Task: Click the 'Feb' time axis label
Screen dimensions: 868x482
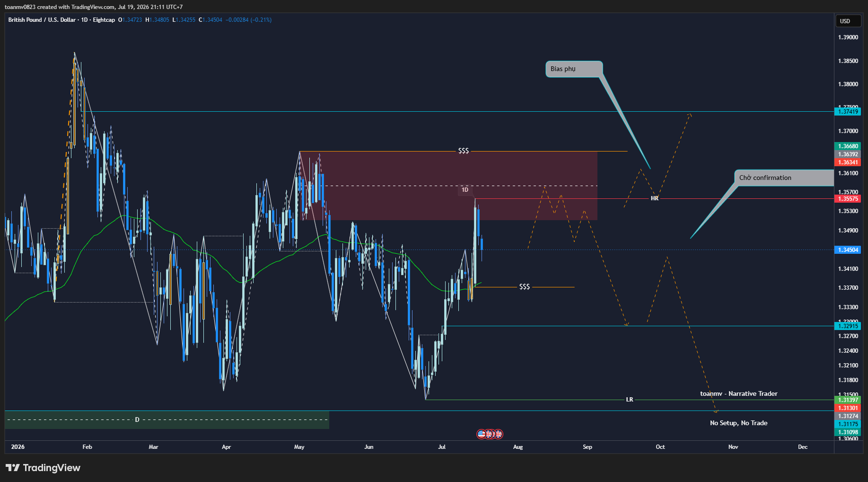Action: [x=87, y=447]
